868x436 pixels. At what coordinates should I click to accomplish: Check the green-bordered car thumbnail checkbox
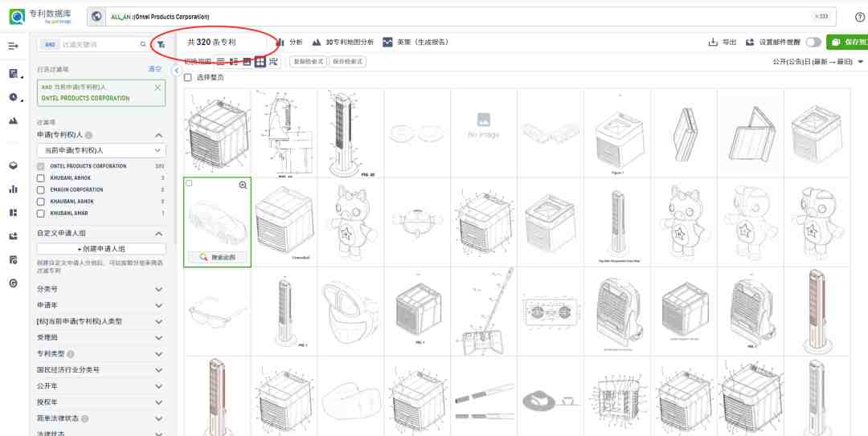(x=190, y=183)
